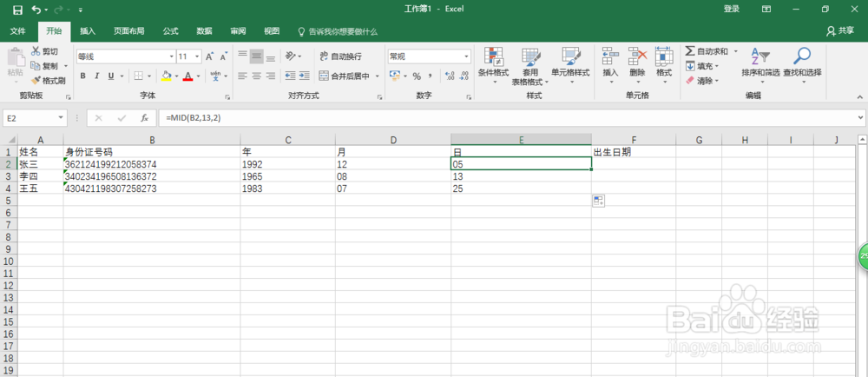The height and width of the screenshot is (377, 868).
Task: Copy using the 复制 icon
Action: pos(36,66)
